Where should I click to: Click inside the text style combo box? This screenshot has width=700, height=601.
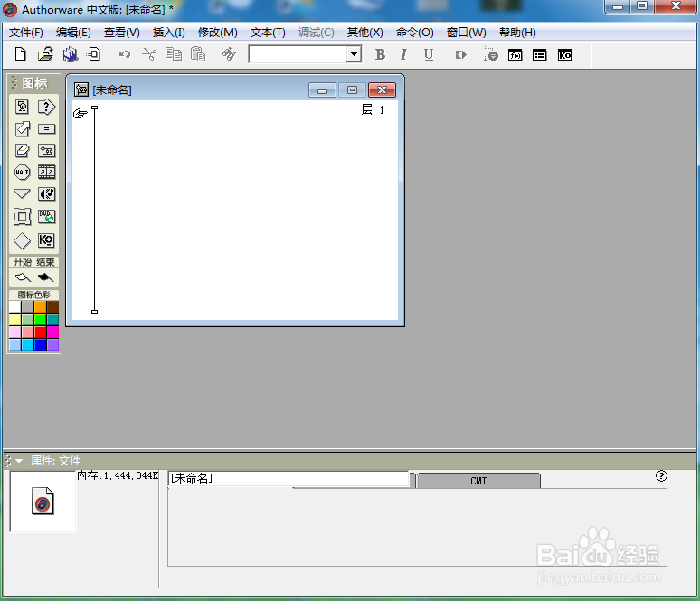point(298,54)
